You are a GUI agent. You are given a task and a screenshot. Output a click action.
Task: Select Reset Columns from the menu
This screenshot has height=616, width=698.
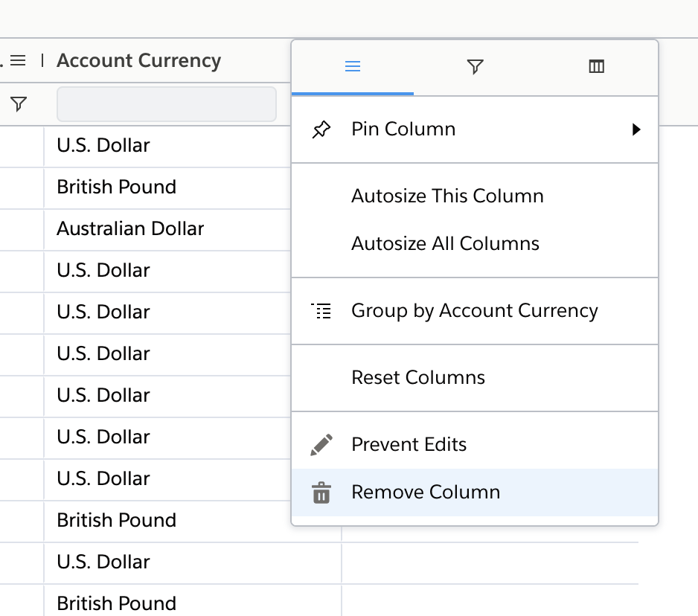click(x=417, y=378)
